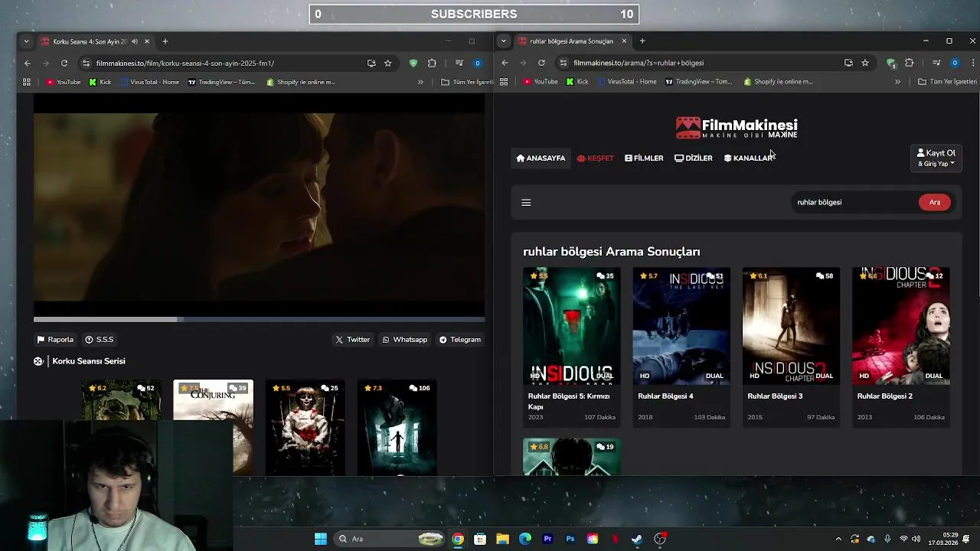Open Shopify bookmark in left window
Viewport: 980px width, 551px height.
(301, 82)
